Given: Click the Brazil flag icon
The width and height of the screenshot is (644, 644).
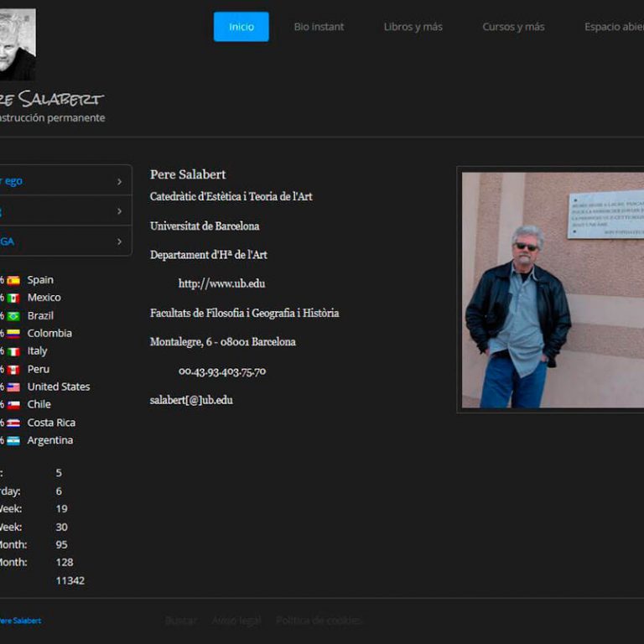Looking at the screenshot, I should point(13,316).
